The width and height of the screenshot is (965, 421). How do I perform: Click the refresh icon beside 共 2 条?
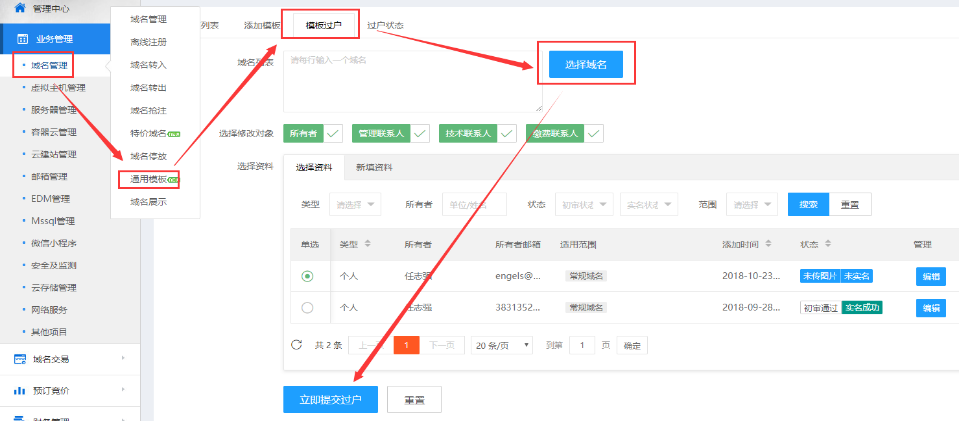tap(296, 345)
